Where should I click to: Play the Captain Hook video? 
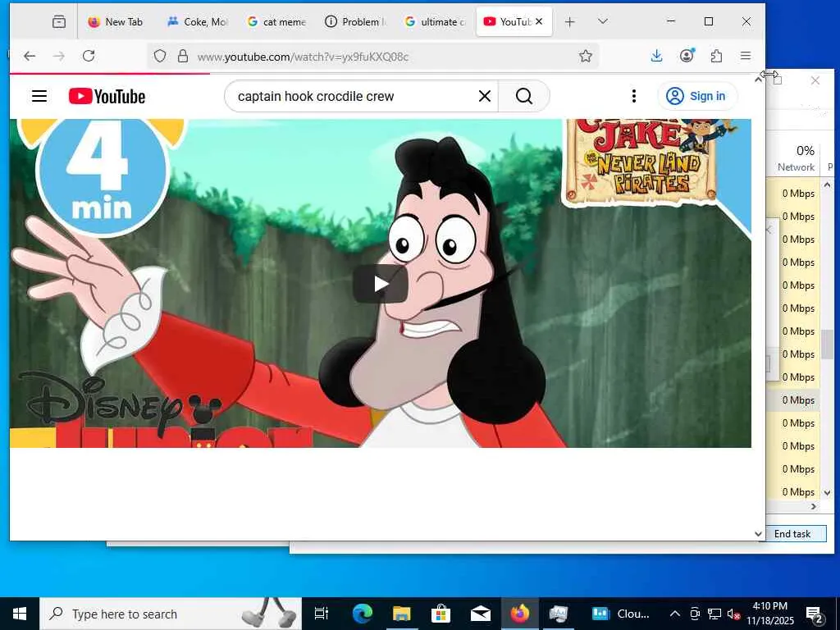tap(381, 283)
